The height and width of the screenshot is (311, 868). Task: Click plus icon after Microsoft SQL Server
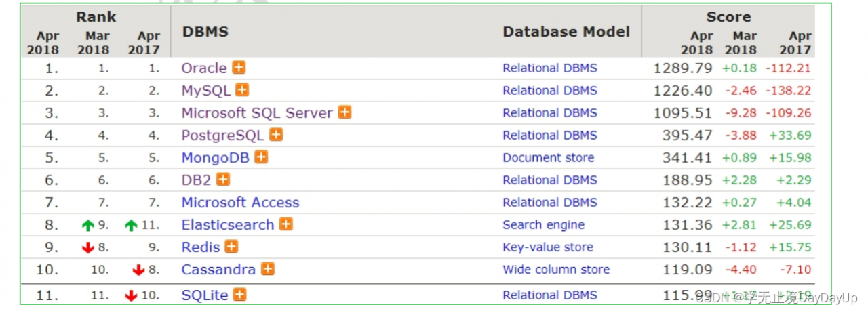344,112
